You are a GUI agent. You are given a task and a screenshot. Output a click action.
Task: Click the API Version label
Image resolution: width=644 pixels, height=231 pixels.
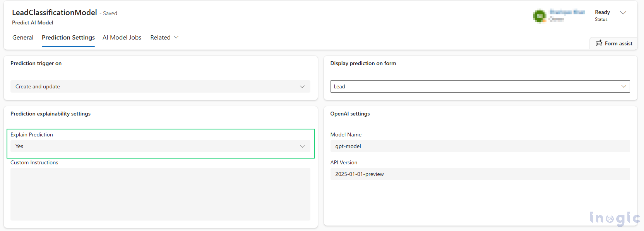344,162
